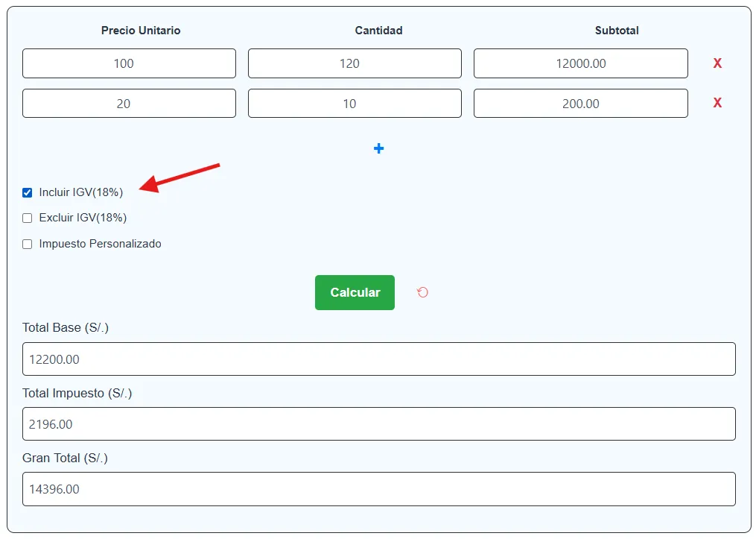The width and height of the screenshot is (756, 539).
Task: Click the Total Base field showing 12200.00
Action: click(378, 359)
